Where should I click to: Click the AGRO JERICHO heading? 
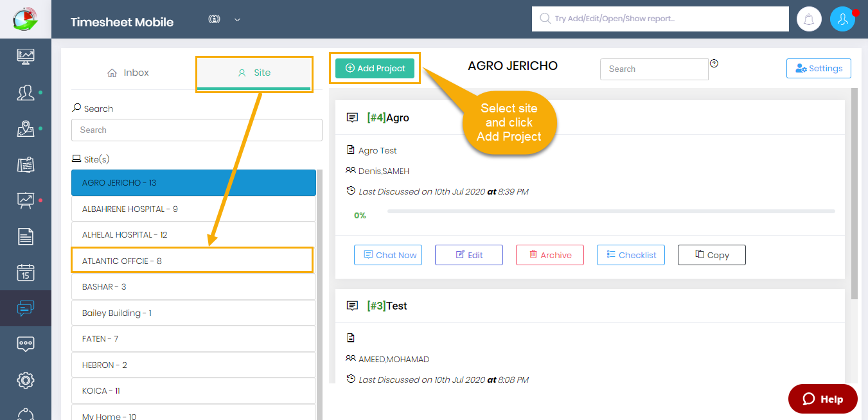(x=513, y=66)
